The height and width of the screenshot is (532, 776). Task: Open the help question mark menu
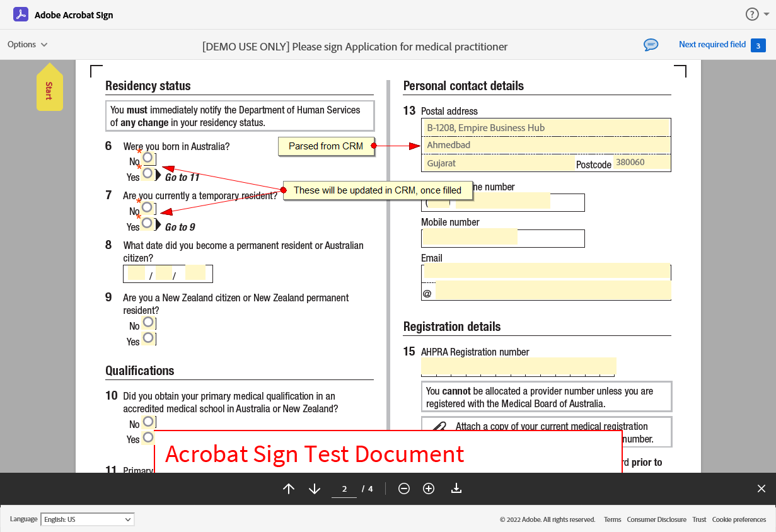[x=752, y=14]
